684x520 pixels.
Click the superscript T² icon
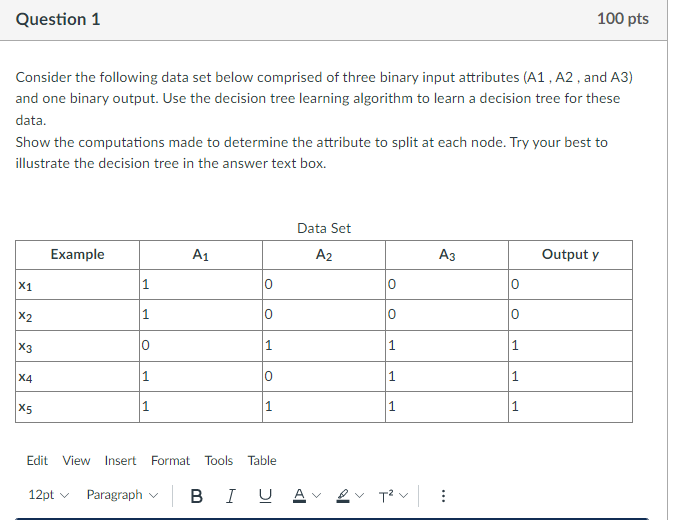pos(386,496)
